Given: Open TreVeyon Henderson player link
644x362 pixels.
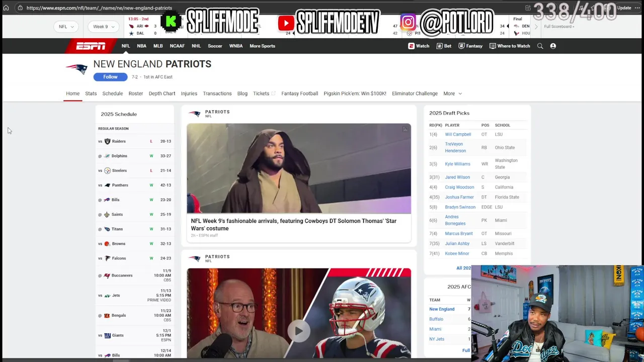Looking at the screenshot, I should [x=455, y=147].
